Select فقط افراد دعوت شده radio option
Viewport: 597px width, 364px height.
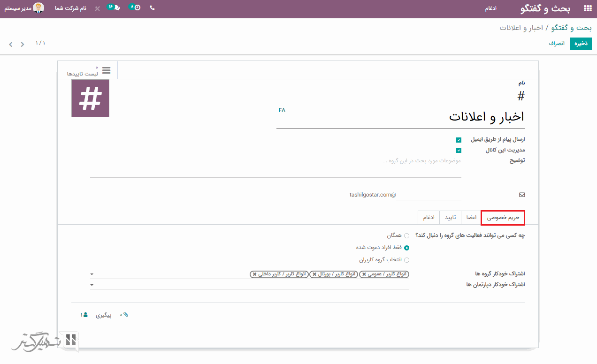406,248
